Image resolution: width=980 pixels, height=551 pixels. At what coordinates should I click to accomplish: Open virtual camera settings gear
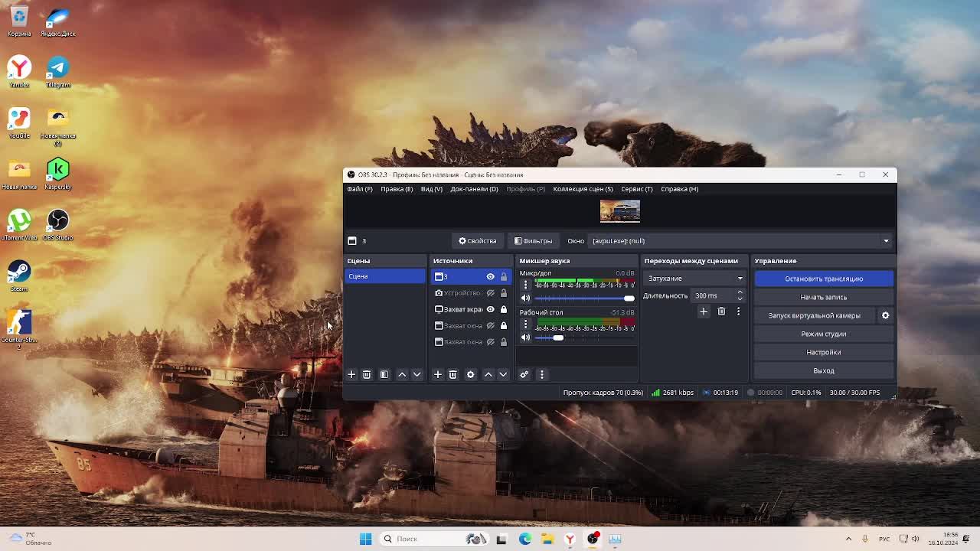886,315
